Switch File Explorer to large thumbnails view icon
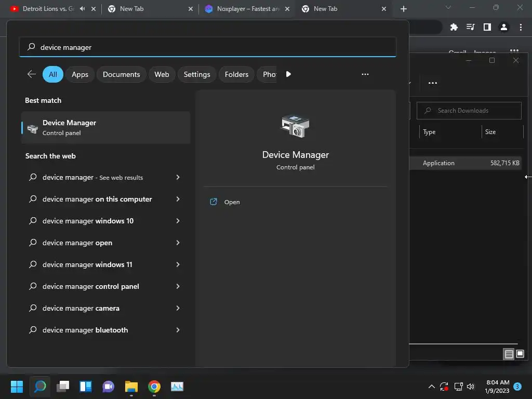The width and height of the screenshot is (532, 399). coord(520,354)
